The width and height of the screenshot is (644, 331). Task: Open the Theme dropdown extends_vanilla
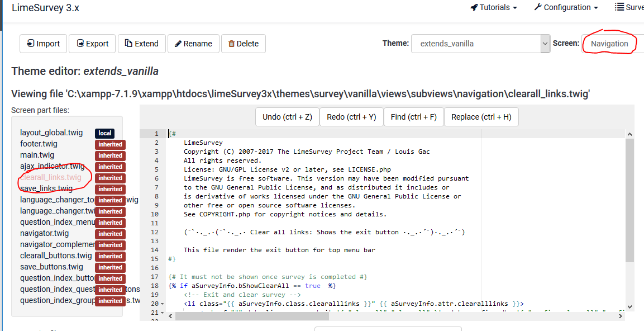[480, 44]
